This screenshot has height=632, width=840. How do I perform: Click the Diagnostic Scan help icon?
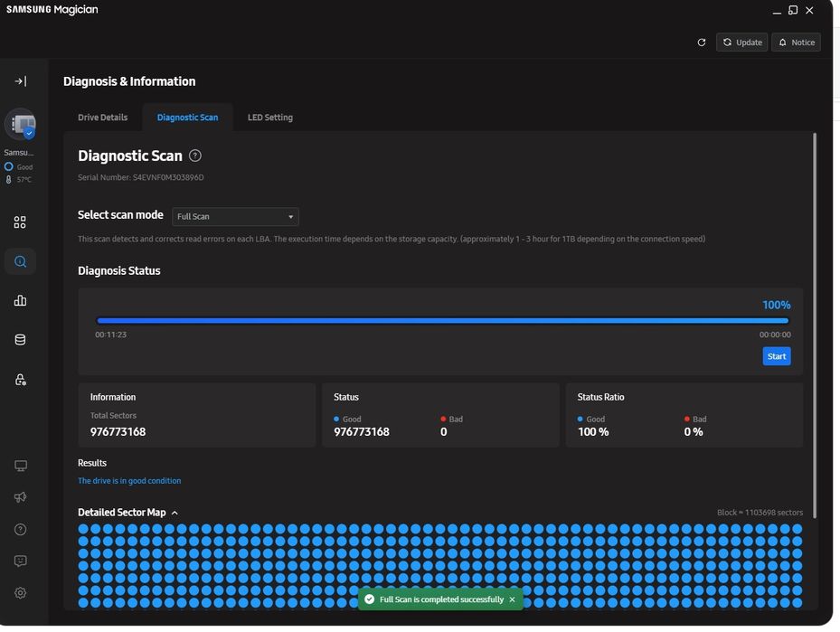[x=195, y=156]
